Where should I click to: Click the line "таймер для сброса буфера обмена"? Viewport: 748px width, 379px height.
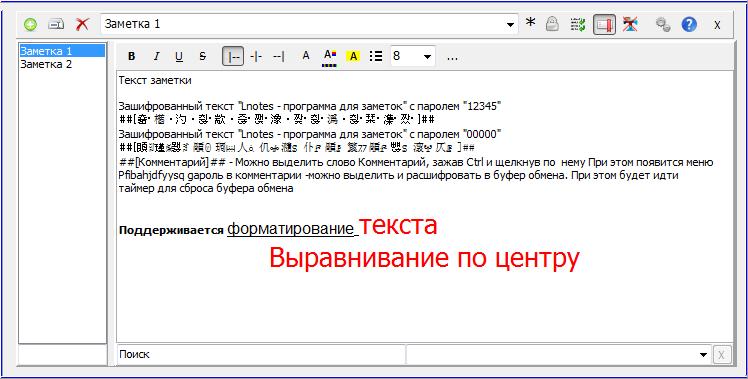(x=206, y=188)
